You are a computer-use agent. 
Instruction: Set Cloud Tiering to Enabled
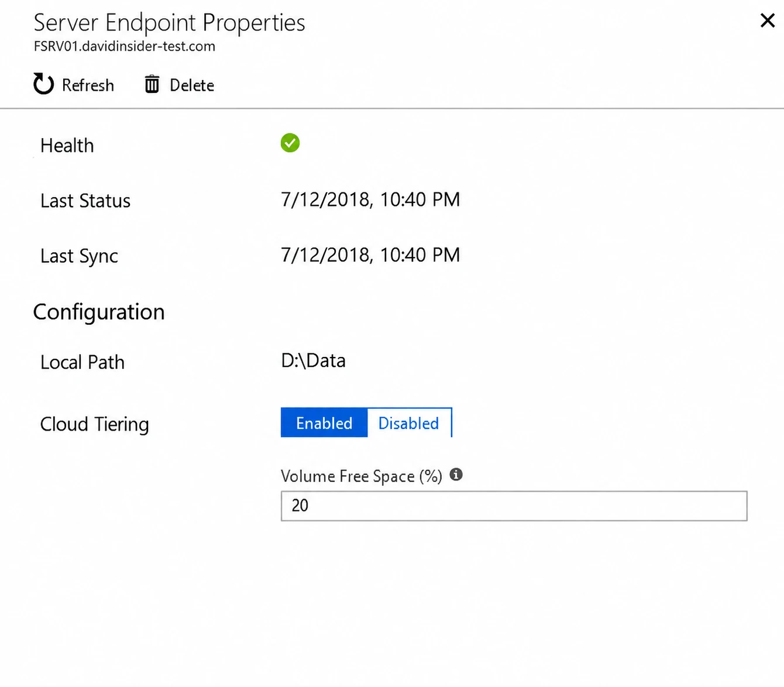click(x=324, y=422)
